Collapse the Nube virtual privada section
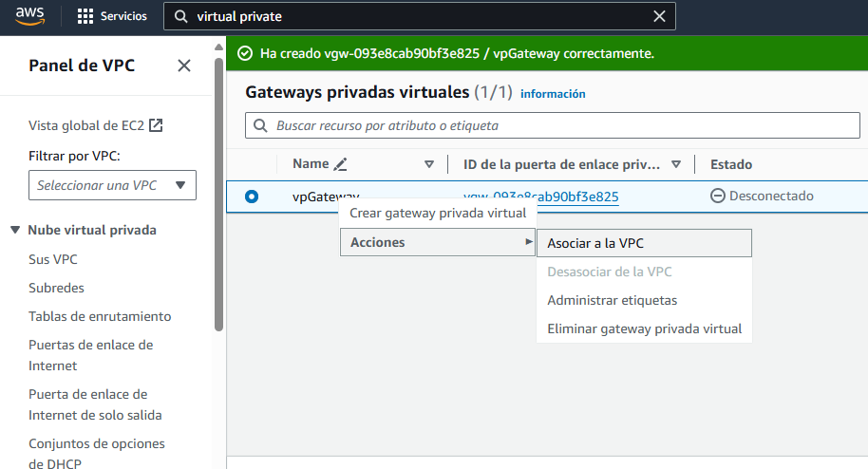The image size is (868, 469). tap(15, 230)
